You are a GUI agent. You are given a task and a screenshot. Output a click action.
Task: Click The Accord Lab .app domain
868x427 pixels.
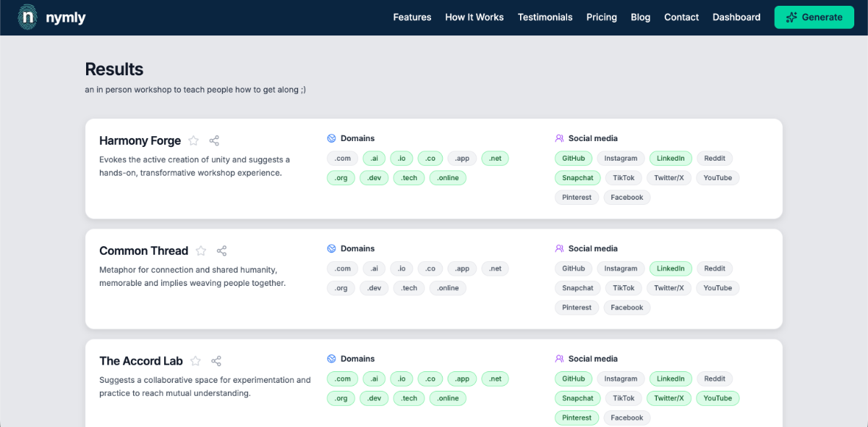(462, 379)
